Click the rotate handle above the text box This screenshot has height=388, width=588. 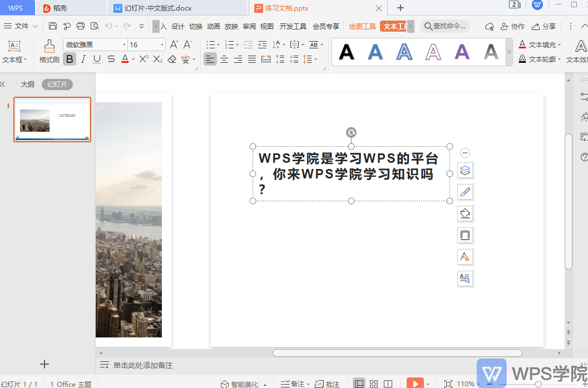click(x=352, y=132)
